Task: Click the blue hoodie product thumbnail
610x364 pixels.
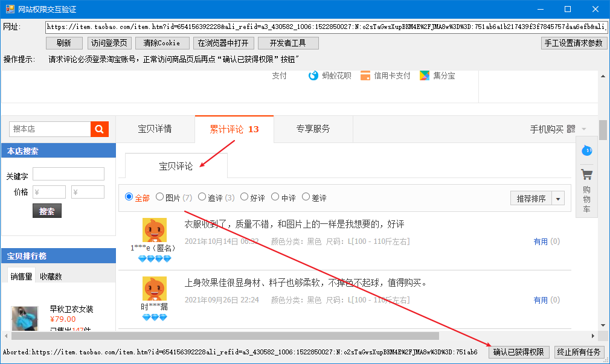Action: pos(25,319)
